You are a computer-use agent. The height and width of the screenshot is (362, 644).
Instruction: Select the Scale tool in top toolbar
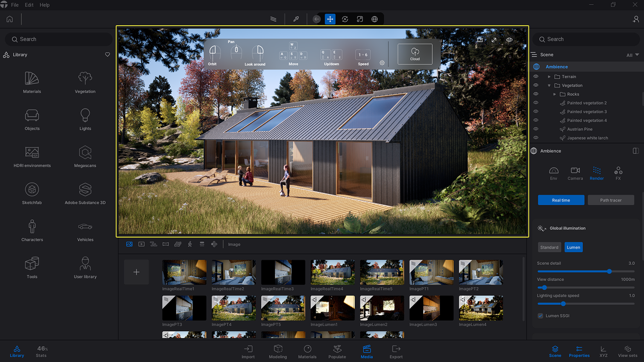[x=360, y=19]
